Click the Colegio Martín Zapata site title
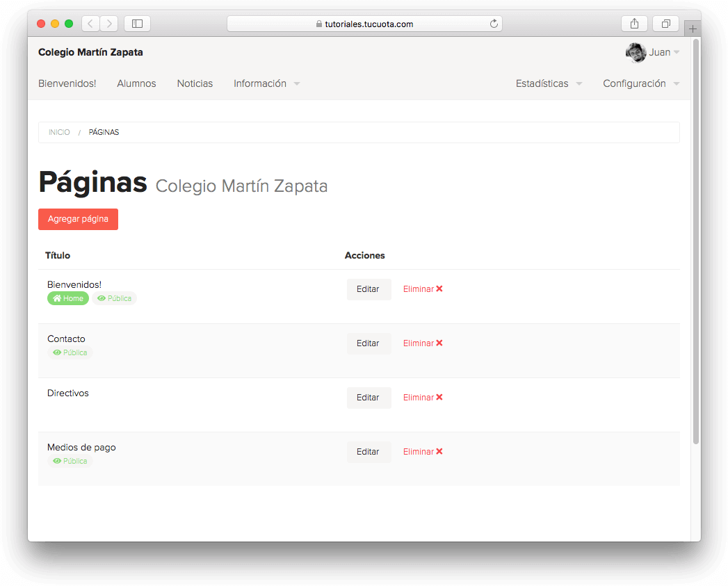The width and height of the screenshot is (728, 586). click(x=90, y=52)
